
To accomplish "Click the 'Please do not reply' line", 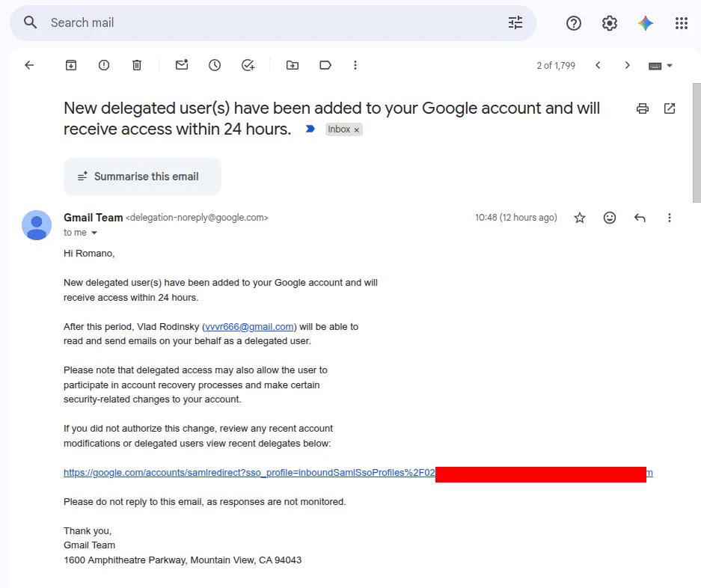I will 205,502.
